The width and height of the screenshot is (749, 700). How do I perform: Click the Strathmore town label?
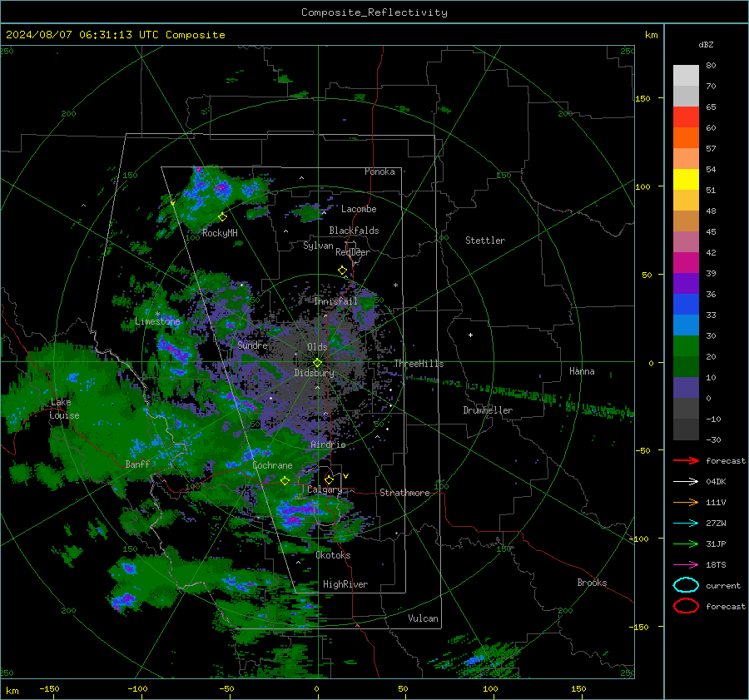pos(404,493)
